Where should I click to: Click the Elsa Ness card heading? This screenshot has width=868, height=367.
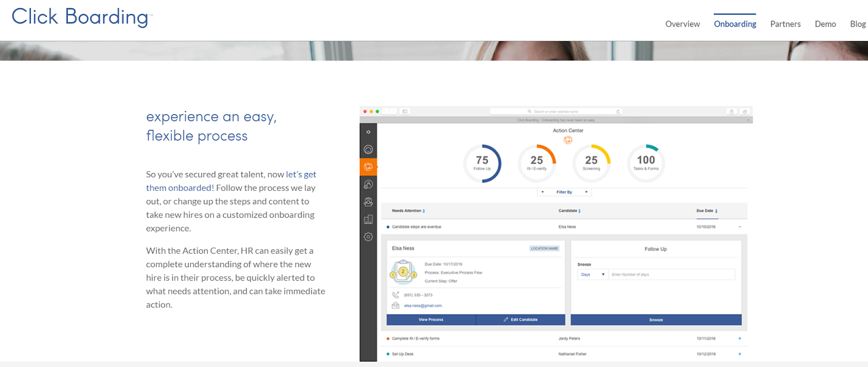[403, 248]
